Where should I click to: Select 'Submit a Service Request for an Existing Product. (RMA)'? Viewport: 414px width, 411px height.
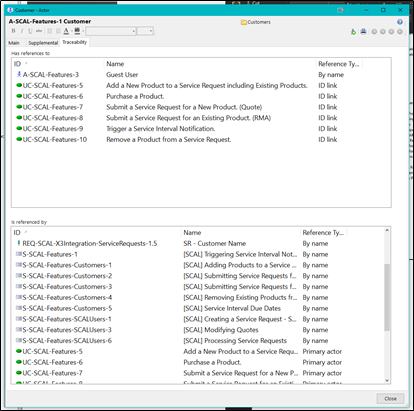(201, 118)
